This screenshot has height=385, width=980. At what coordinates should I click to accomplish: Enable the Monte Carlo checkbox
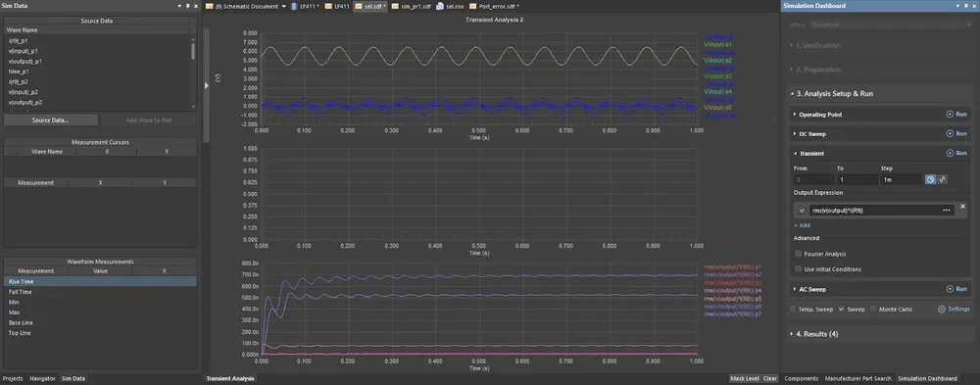click(873, 310)
